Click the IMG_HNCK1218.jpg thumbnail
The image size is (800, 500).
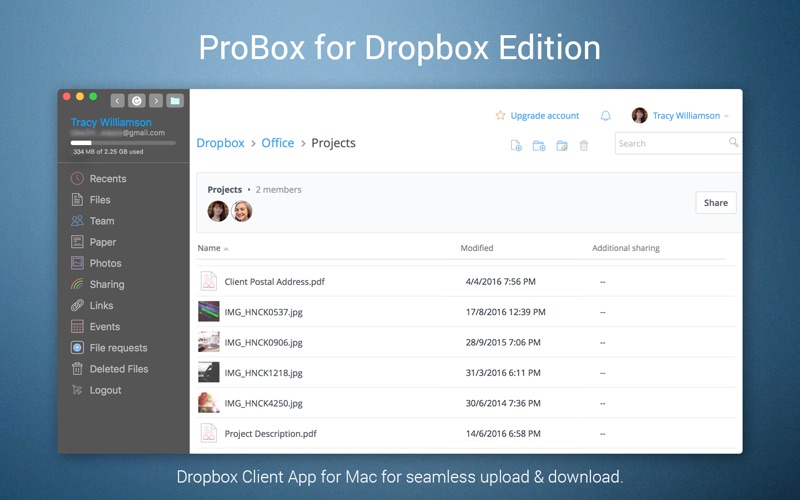coord(209,372)
